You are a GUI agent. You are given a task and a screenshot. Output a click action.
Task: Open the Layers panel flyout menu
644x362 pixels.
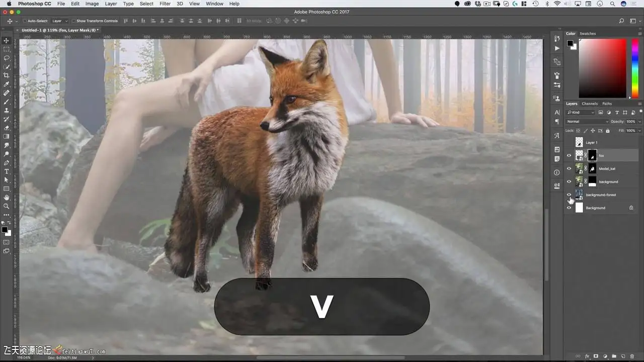pos(640,104)
